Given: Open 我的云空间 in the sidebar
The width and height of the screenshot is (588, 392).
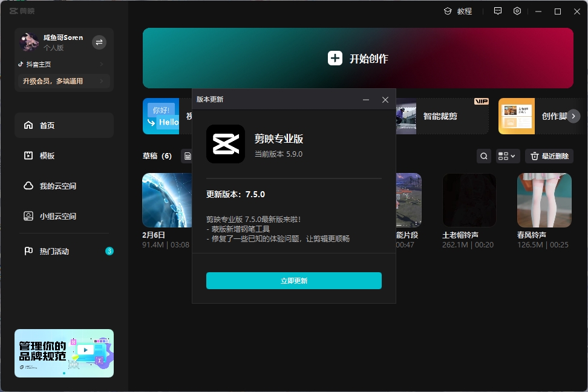Looking at the screenshot, I should point(64,186).
